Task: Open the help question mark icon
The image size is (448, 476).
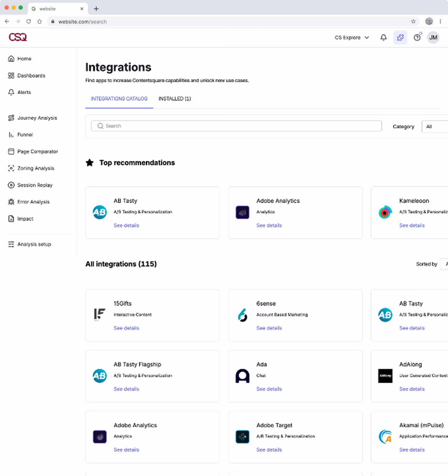Action: point(417,37)
